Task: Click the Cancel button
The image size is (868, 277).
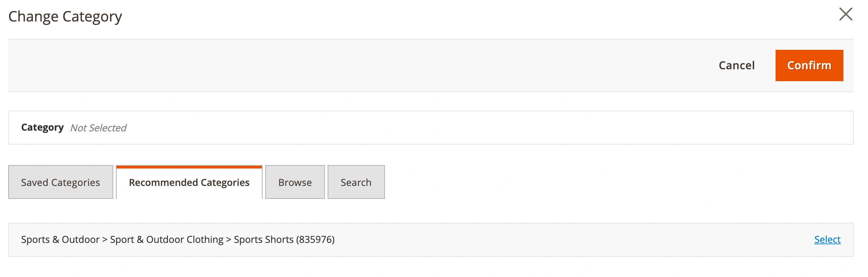Action: coord(736,65)
